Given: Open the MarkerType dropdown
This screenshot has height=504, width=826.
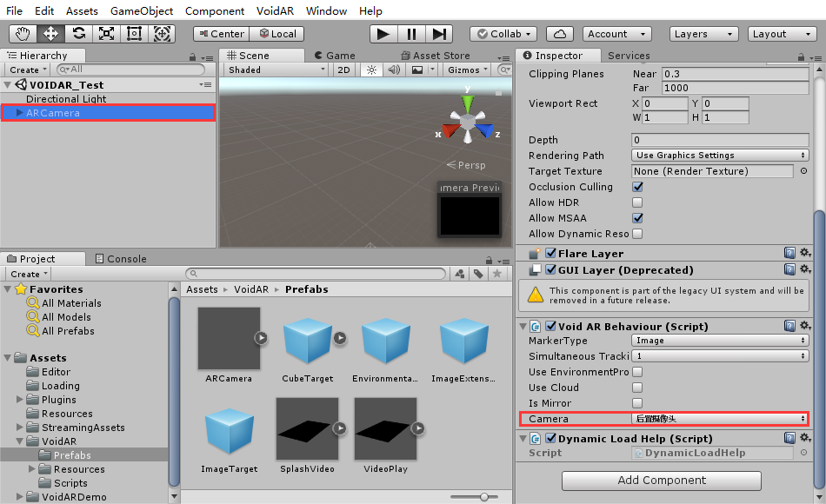Looking at the screenshot, I should point(720,341).
